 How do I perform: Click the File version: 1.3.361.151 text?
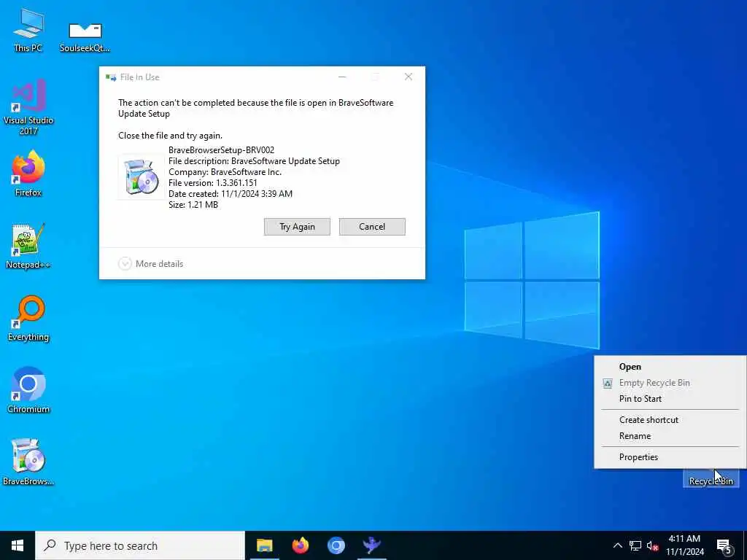click(213, 183)
